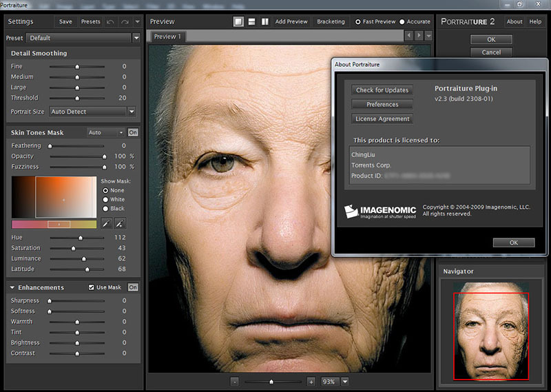Open the preview tabs list dropdown

point(428,36)
